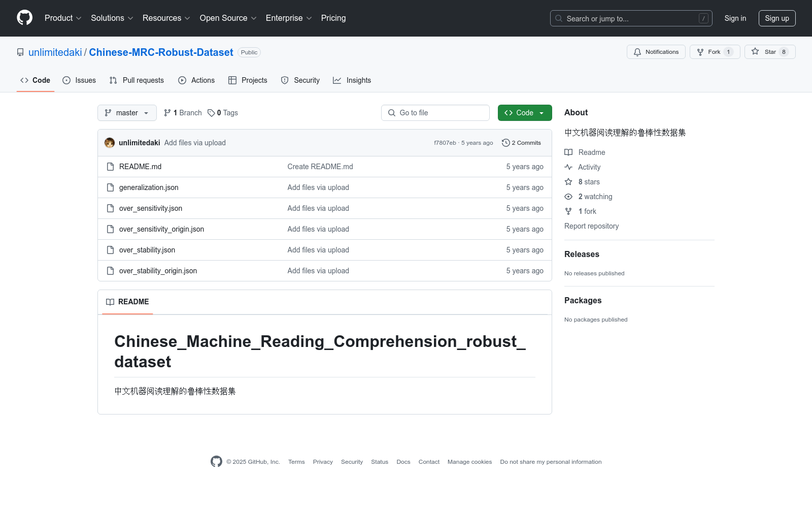Click the Packages heading link
This screenshot has height=508, width=812.
583,300
